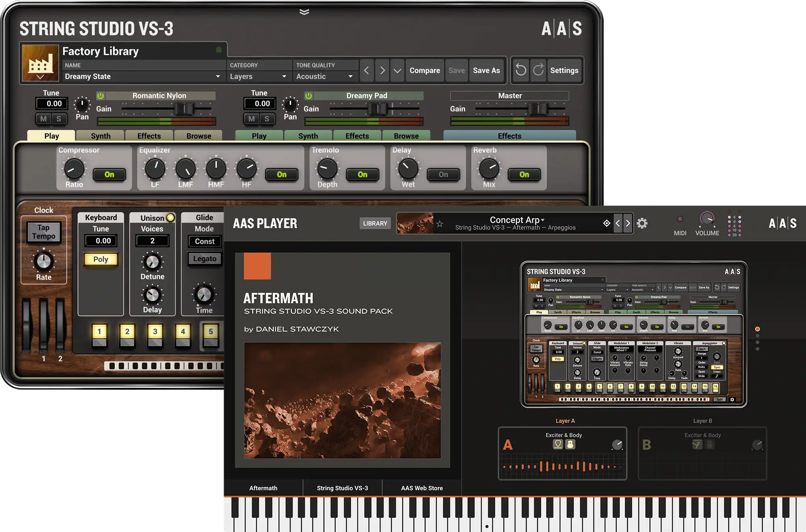Expand the preset list chevron by Compare
The height and width of the screenshot is (532, 806).
(x=397, y=71)
